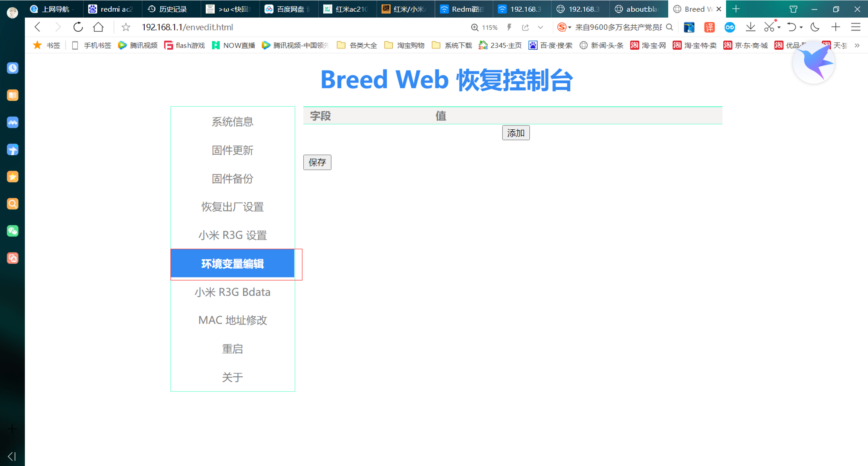Viewport: 868px width, 466px height.
Task: Select 小米 R3G Bdata menu entry
Action: pos(232,292)
